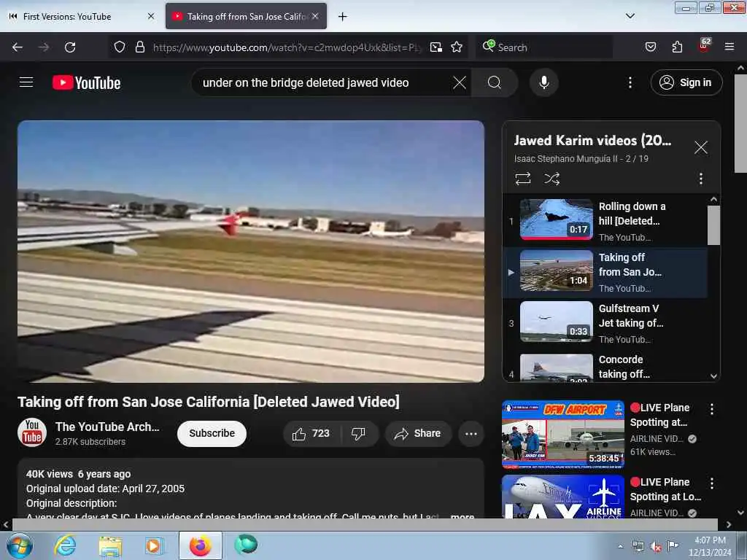
Task: Toggle loop playlist
Action: [x=522, y=179]
